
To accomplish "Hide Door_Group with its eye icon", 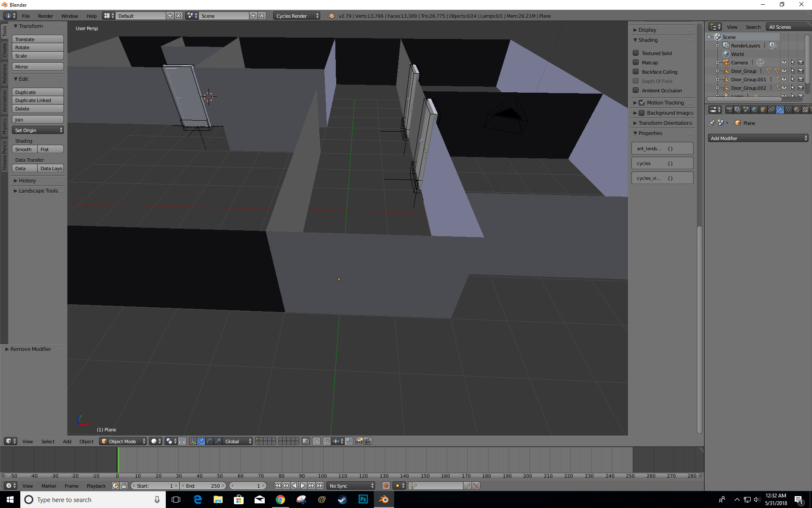I will click(784, 71).
